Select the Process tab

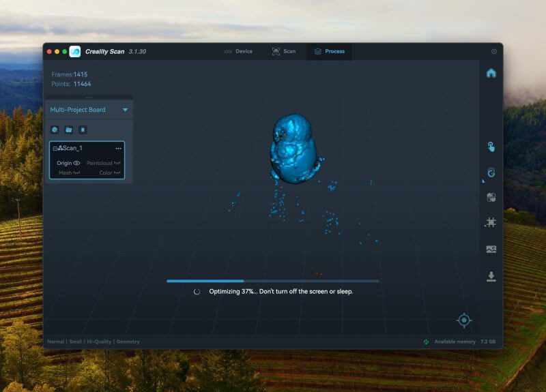[x=330, y=51]
